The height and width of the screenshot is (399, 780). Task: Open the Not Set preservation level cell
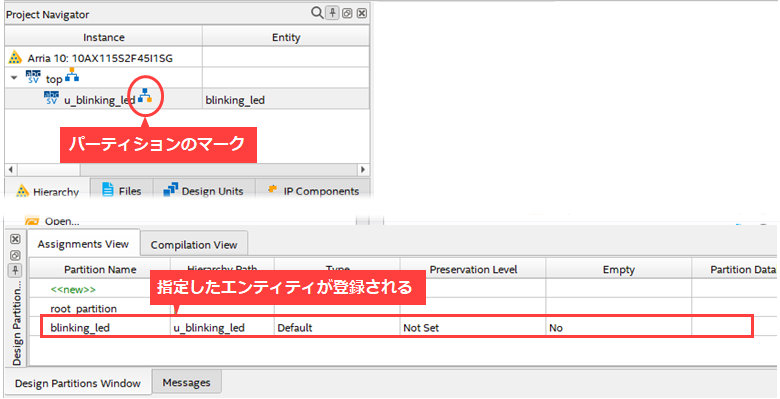(x=473, y=328)
